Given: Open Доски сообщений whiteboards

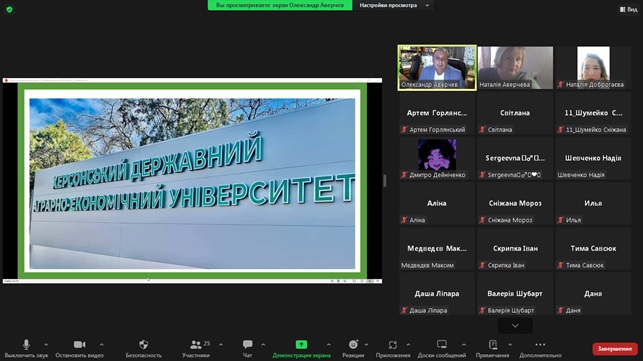Looking at the screenshot, I should tap(442, 348).
